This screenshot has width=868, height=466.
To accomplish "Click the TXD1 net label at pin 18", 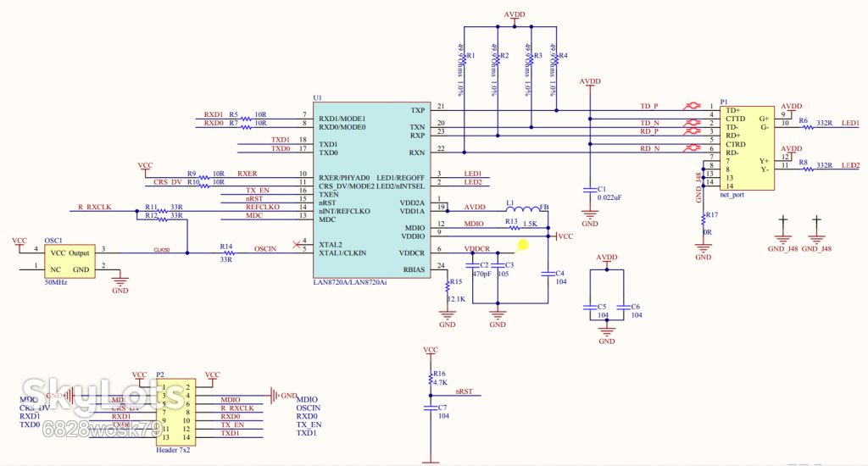I will (281, 140).
